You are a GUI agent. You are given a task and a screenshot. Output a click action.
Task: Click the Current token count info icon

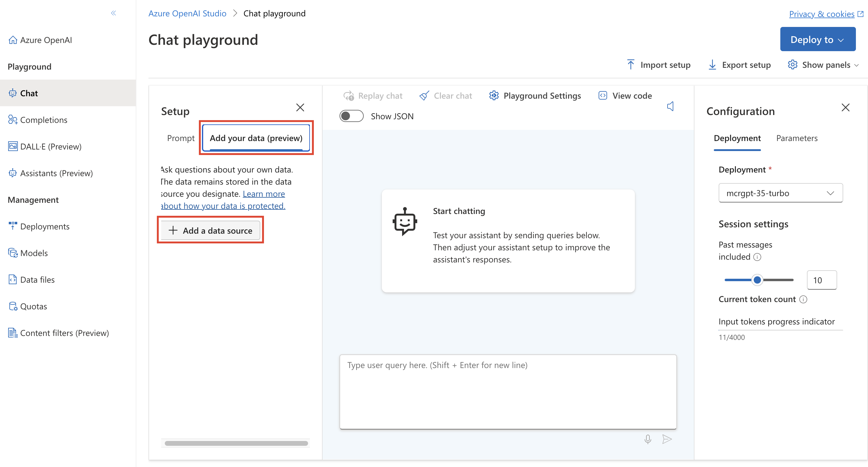[803, 299]
